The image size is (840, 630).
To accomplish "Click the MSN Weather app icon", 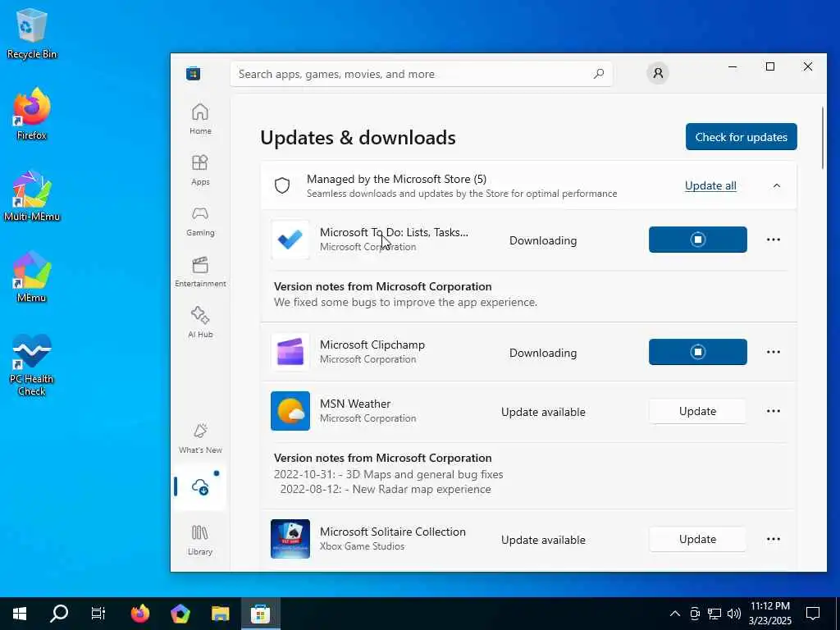I will click(290, 411).
